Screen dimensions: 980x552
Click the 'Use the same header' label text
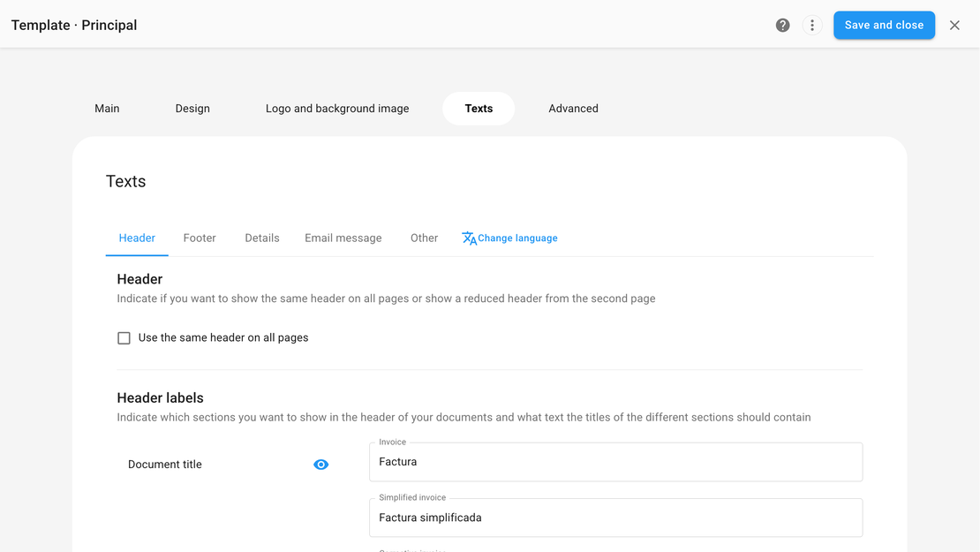tap(223, 338)
